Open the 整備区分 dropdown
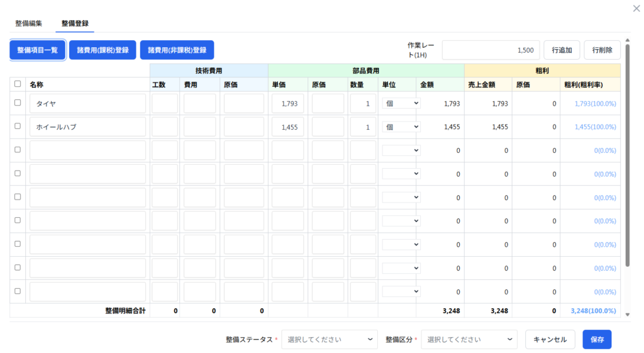 click(469, 339)
